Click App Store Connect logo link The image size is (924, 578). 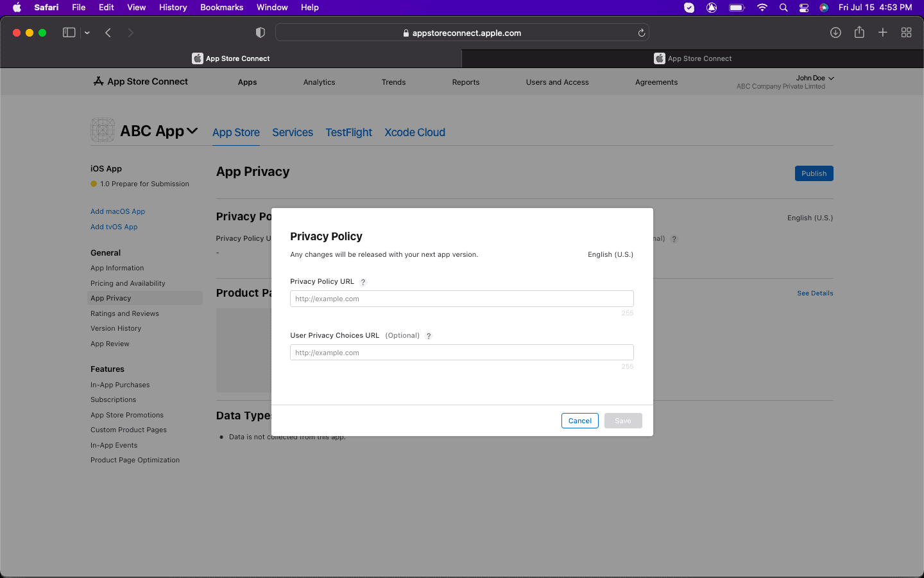[x=141, y=82]
